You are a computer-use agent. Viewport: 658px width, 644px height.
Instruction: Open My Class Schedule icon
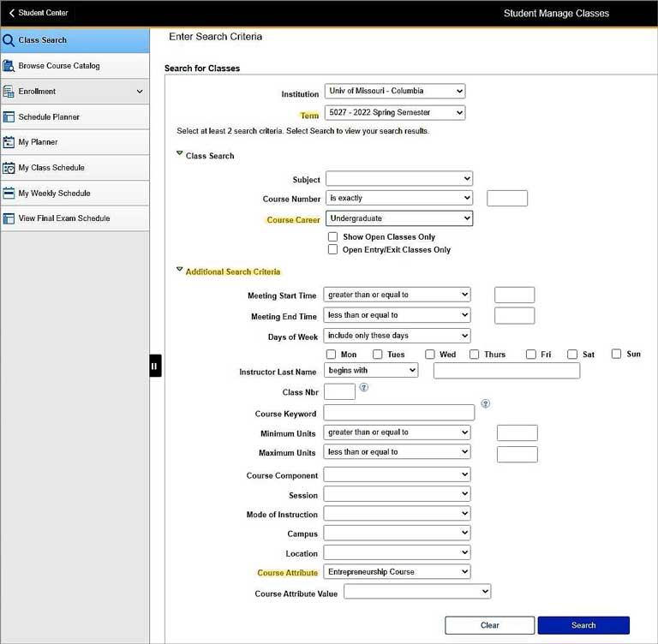[9, 168]
